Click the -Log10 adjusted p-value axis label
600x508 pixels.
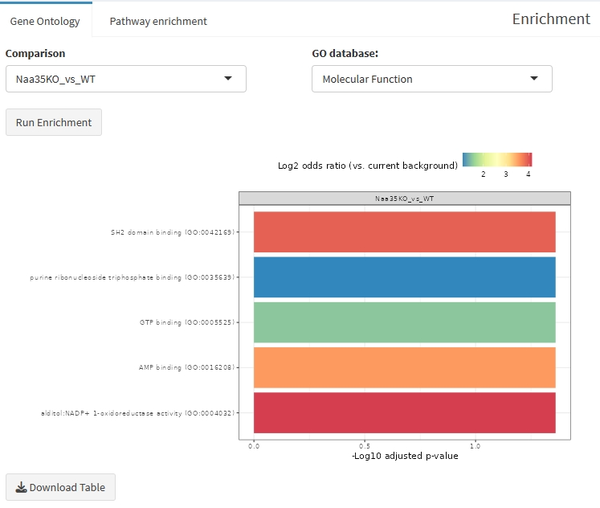pyautogui.click(x=404, y=456)
